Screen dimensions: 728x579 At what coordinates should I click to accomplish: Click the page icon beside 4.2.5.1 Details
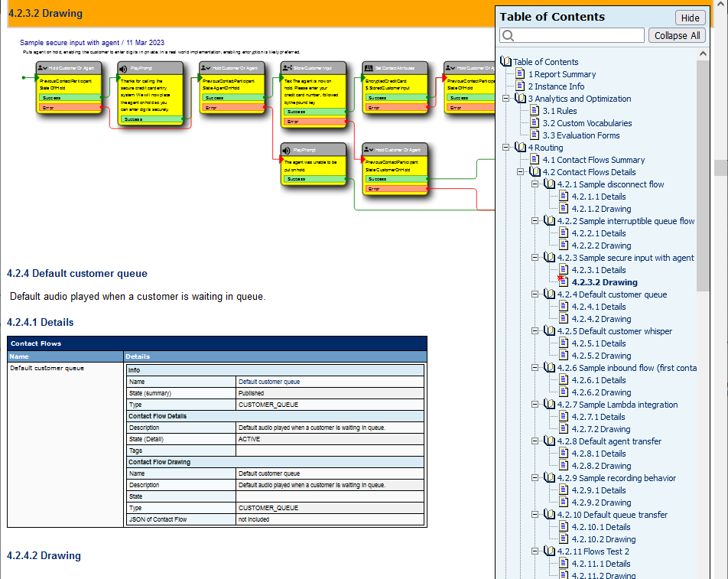564,343
